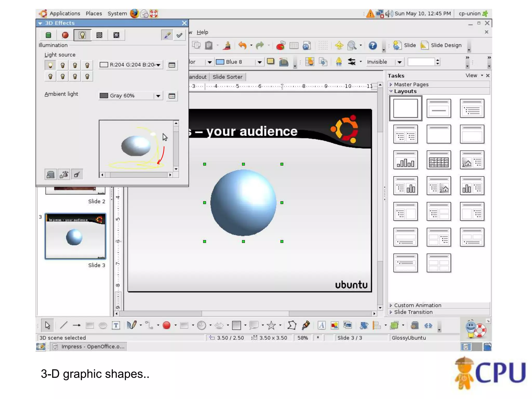Select the Slide 3 thumbnail
532x399 pixels.
coord(75,236)
